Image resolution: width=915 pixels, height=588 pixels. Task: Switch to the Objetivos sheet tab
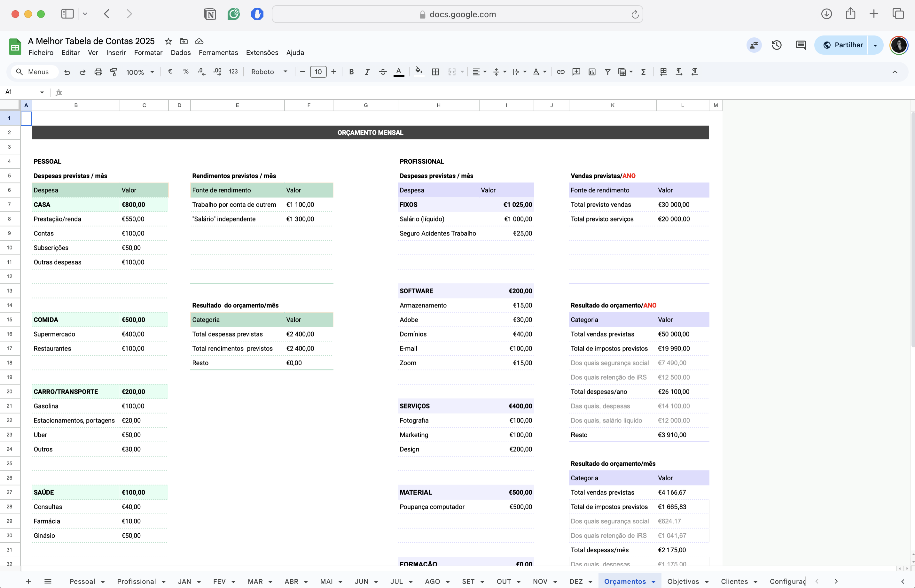[x=683, y=581]
